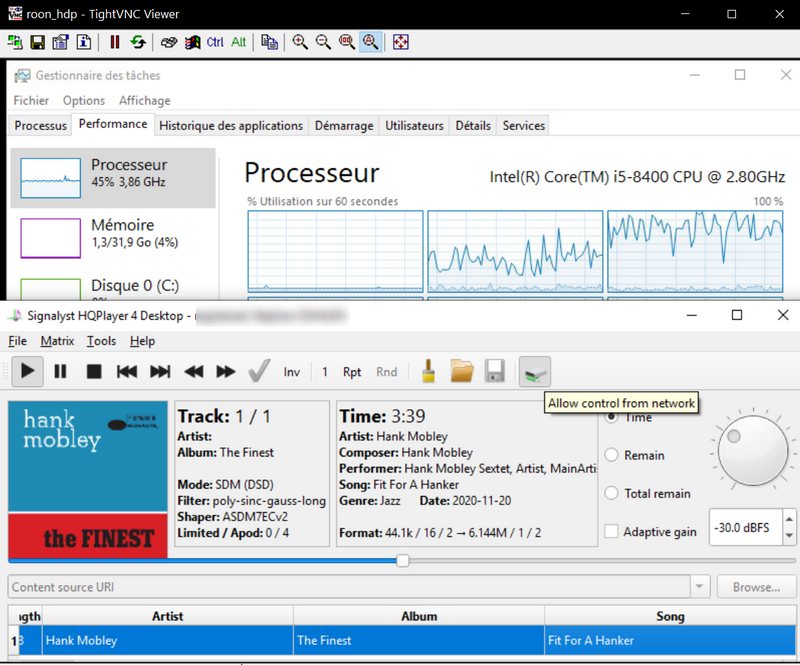Fast forward the track in HQPlayer
Image resolution: width=800 pixels, height=665 pixels.
pyautogui.click(x=226, y=372)
